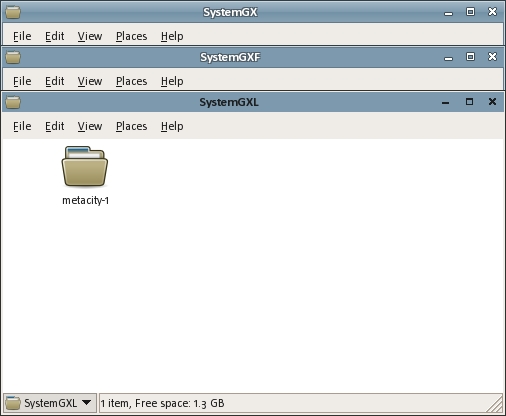Click the SystemGXF title bar text
Image resolution: width=506 pixels, height=416 pixels.
click(x=230, y=57)
